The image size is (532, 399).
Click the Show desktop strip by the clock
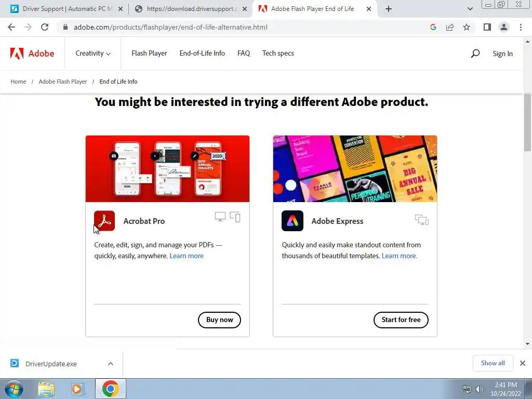pos(528,389)
